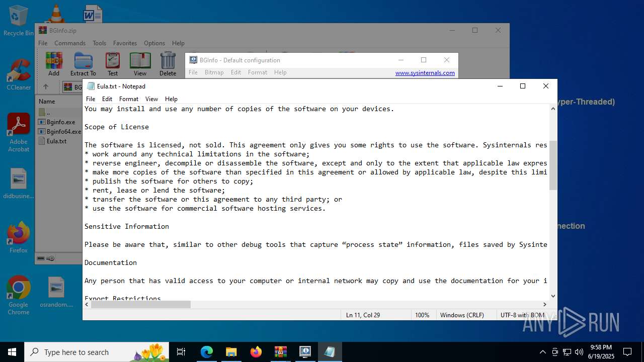Open BGInfo's File menu
The height and width of the screenshot is (362, 644).
coord(193,72)
